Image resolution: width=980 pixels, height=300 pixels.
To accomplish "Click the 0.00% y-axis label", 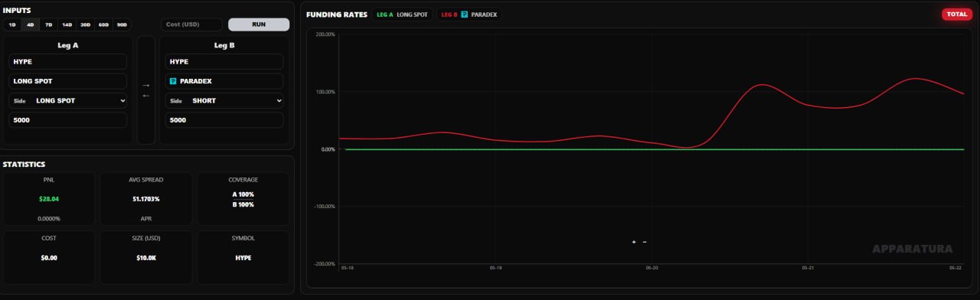I will click(328, 149).
